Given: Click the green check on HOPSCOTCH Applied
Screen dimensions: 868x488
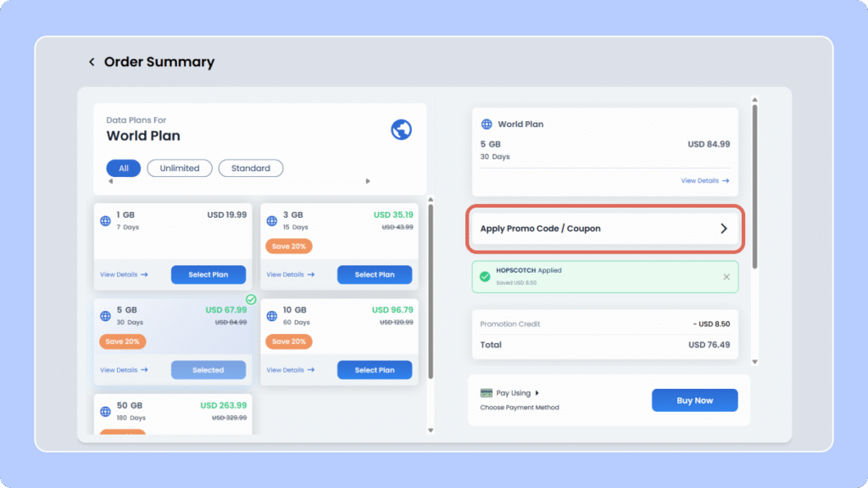Looking at the screenshot, I should [x=484, y=277].
